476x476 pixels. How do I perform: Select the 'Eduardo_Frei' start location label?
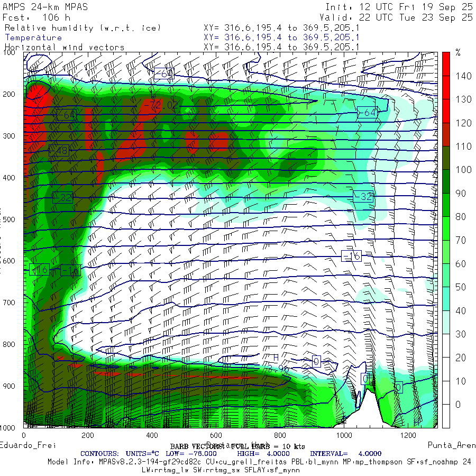28,445
